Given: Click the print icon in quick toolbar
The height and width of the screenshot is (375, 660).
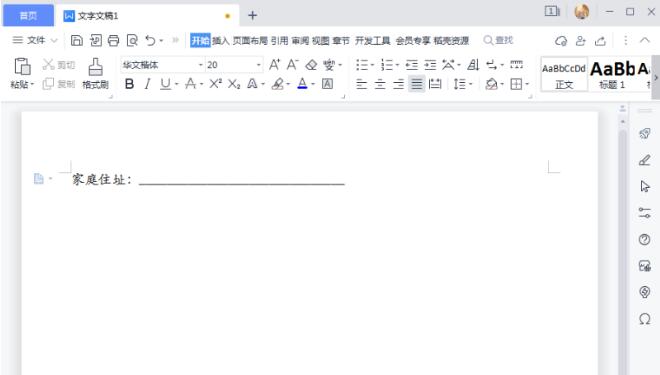Looking at the screenshot, I should pyautogui.click(x=113, y=40).
